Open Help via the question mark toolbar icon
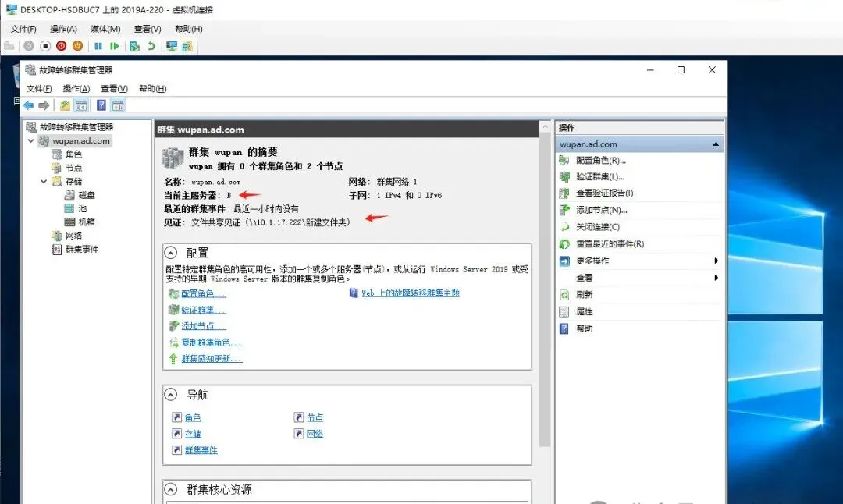 click(101, 104)
